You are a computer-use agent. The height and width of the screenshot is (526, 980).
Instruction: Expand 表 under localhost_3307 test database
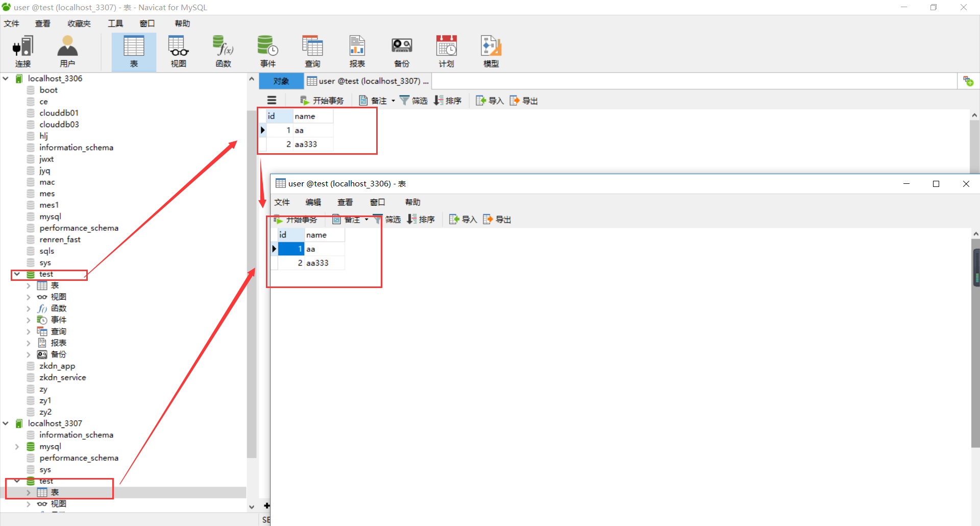[29, 492]
